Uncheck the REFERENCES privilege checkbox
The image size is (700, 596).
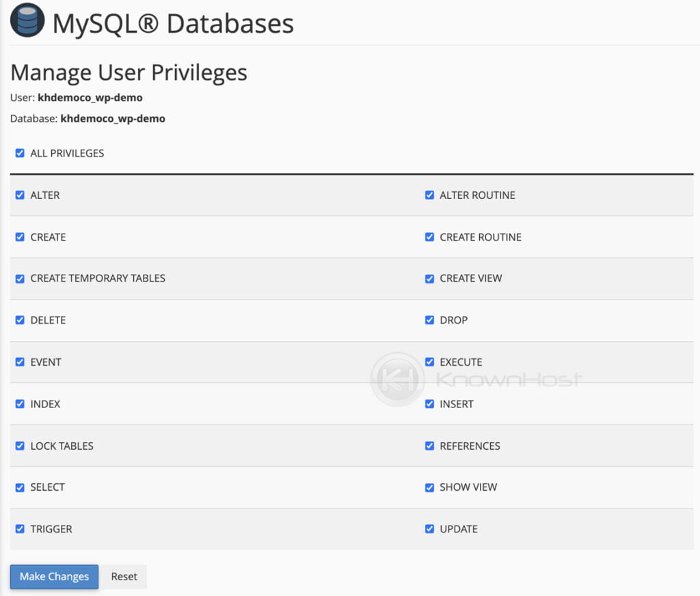click(429, 446)
